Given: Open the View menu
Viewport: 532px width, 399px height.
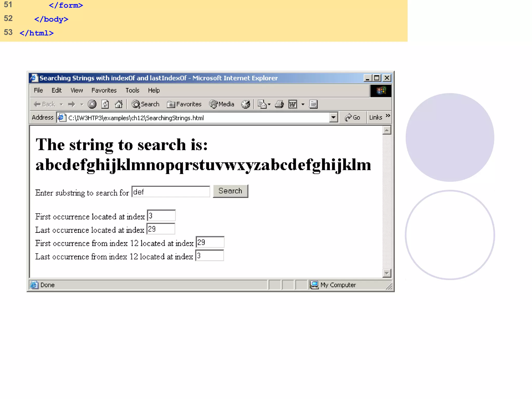Looking at the screenshot, I should coord(77,90).
